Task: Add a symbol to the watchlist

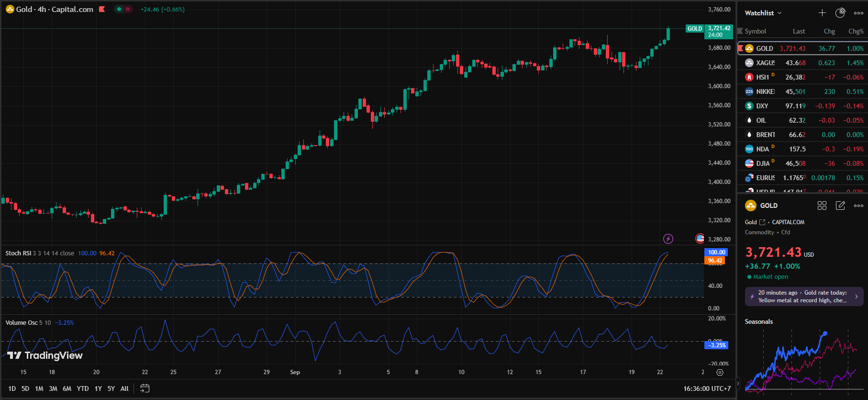Action: click(x=822, y=13)
